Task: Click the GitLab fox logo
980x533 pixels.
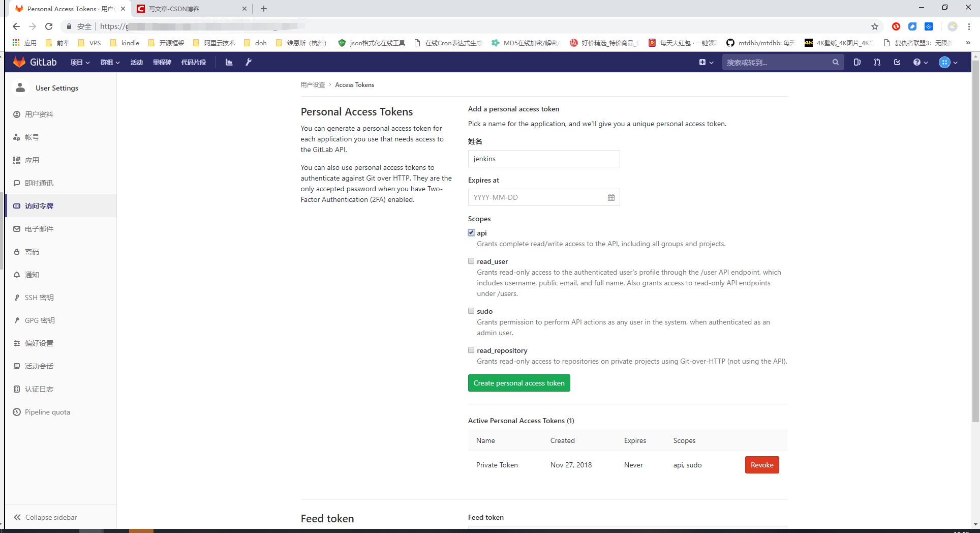Action: pos(19,62)
